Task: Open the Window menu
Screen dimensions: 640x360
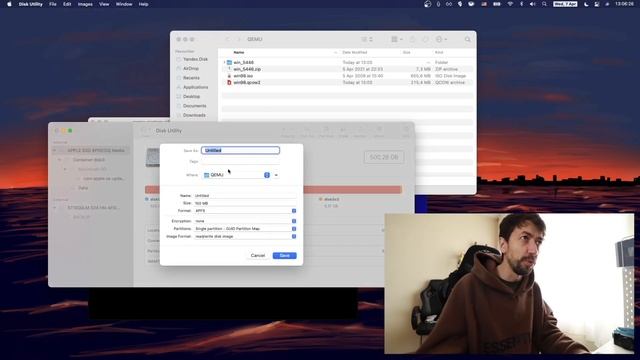Action: coord(124,4)
